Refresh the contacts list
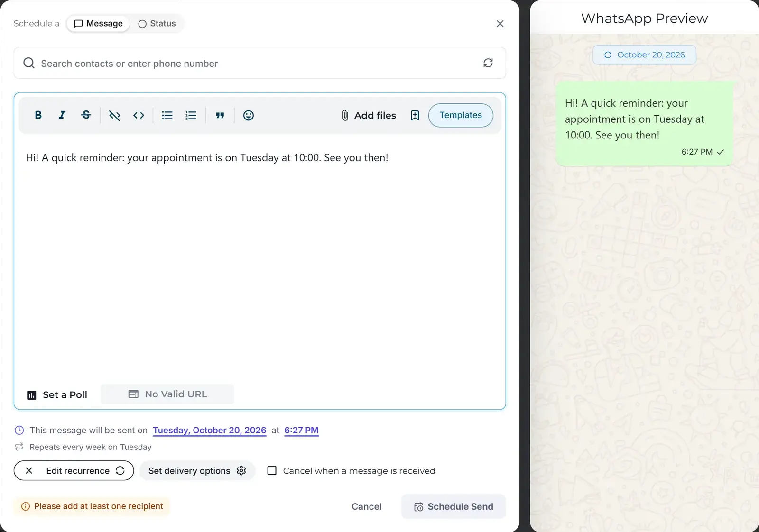The width and height of the screenshot is (759, 532). [x=488, y=63]
